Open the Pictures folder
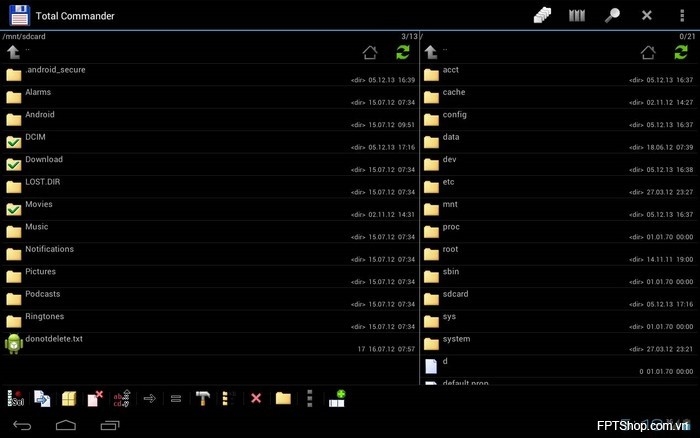The height and width of the screenshot is (438, 700). point(210,276)
